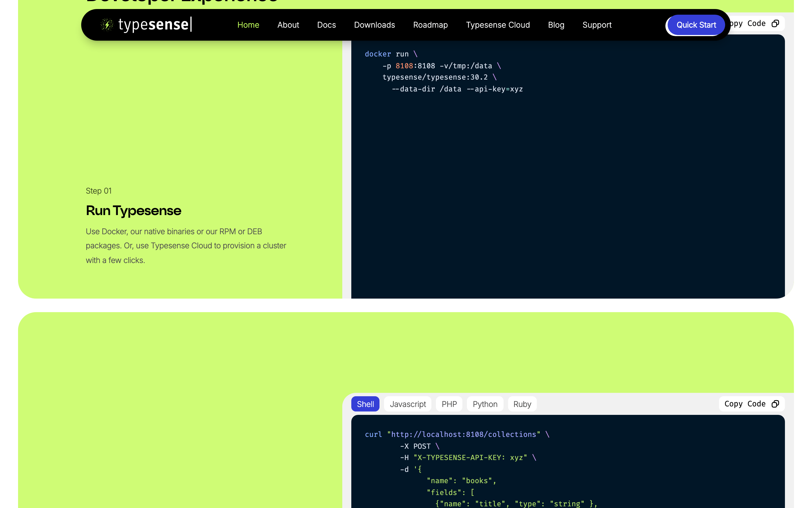Click the 'typesense/typesense:30.2' code line

(440, 77)
